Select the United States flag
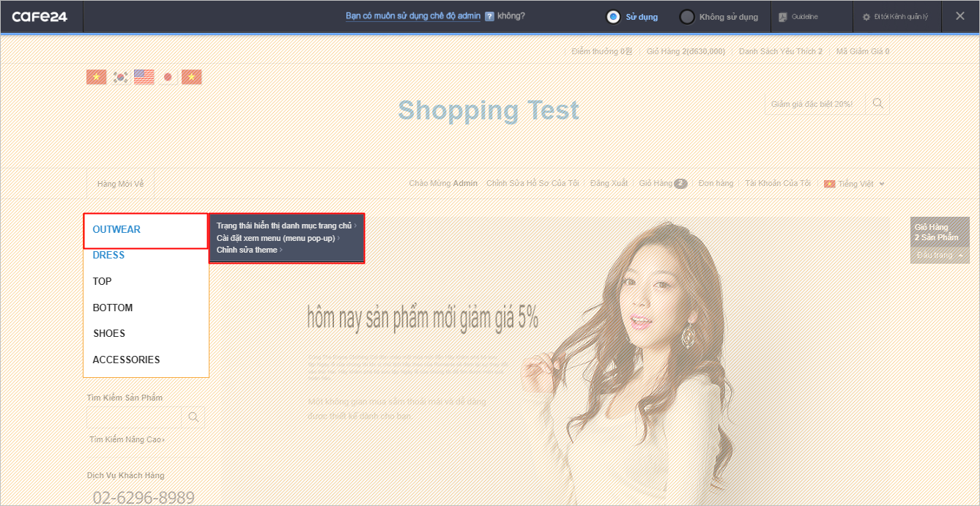The image size is (980, 506). point(144,77)
